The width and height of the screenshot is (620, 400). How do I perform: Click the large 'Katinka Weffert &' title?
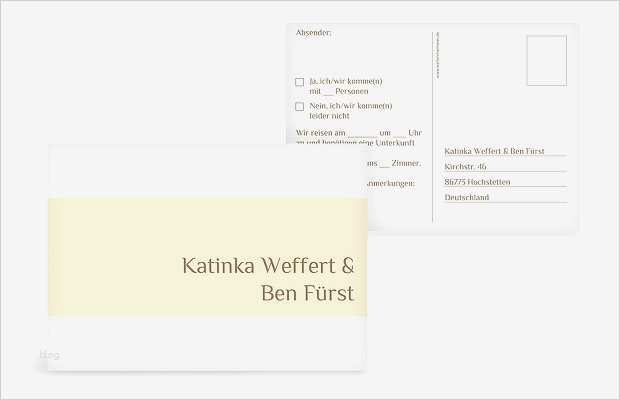click(268, 265)
